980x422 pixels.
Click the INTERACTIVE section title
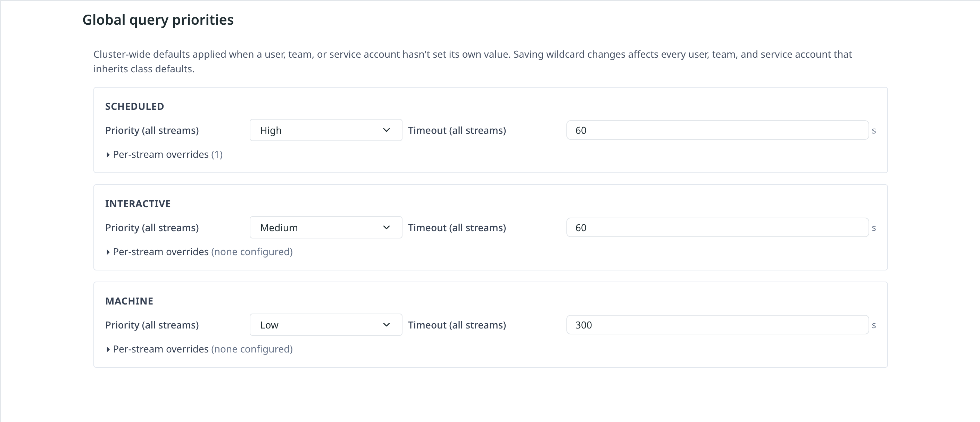138,204
